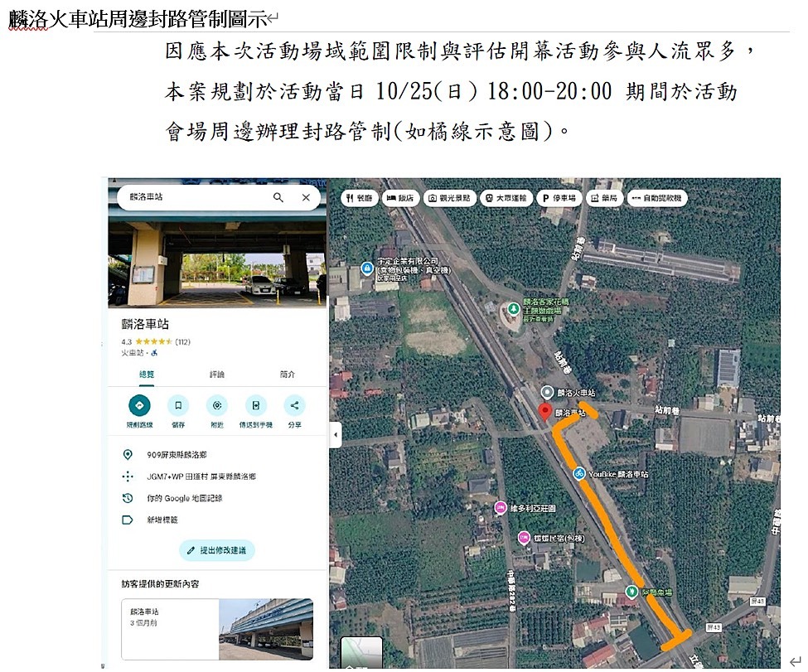The image size is (808, 672).
Task: Switch to the 總覽 overview tab
Action: (147, 375)
